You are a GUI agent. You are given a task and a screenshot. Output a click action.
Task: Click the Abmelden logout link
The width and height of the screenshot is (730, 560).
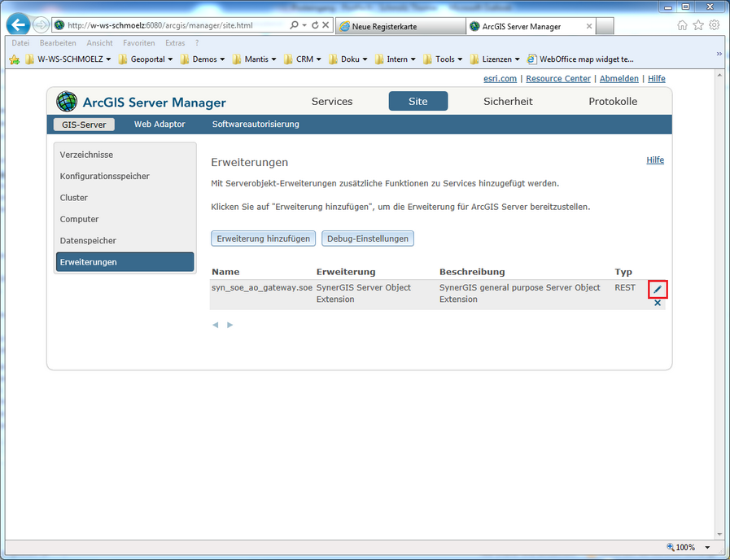tap(619, 79)
